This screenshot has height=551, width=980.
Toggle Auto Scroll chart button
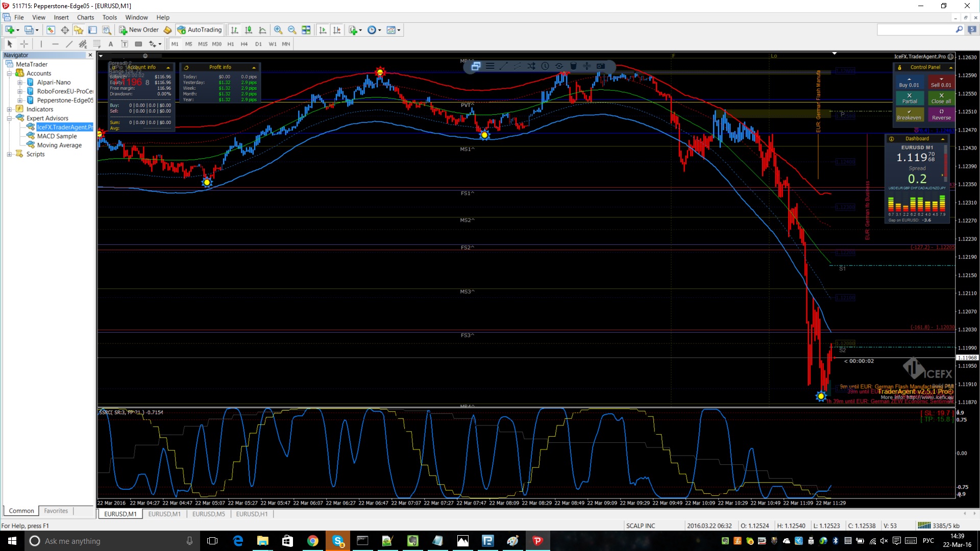click(323, 30)
